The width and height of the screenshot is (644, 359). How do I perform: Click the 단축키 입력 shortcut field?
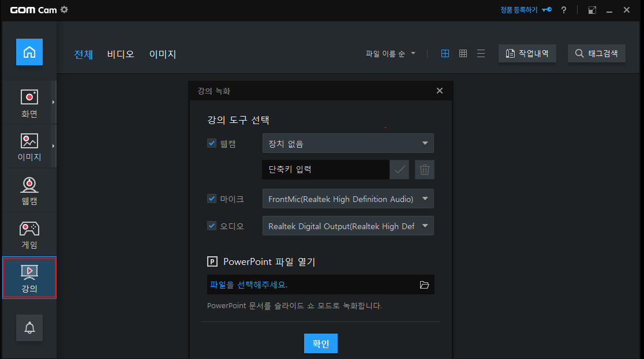(x=325, y=170)
